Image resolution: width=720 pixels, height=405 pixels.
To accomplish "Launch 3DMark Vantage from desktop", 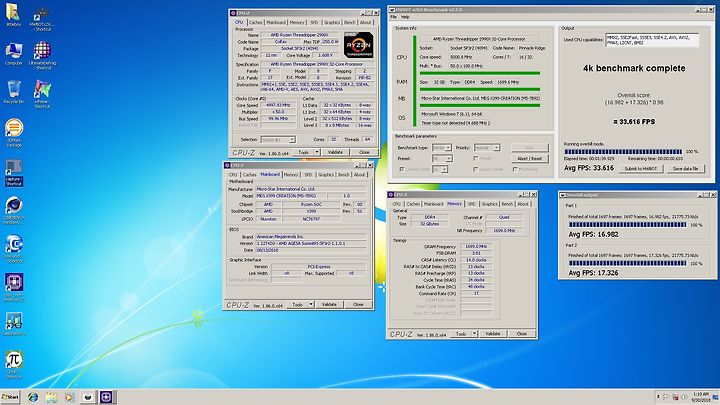I will (14, 133).
